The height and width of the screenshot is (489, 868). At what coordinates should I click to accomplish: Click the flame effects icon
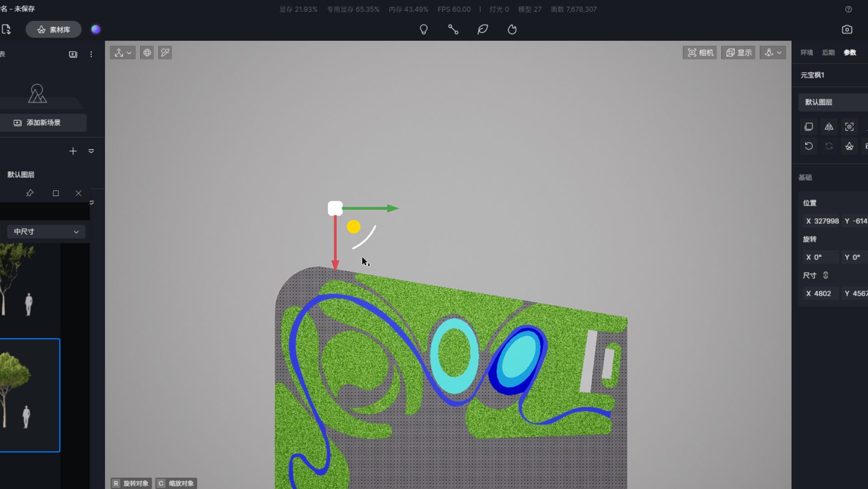pyautogui.click(x=512, y=29)
